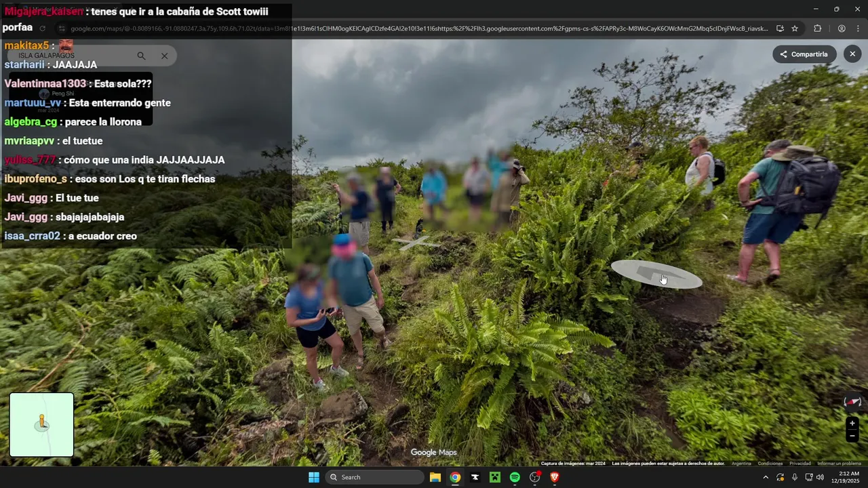Click the Argentina footer link
This screenshot has width=868, height=488.
(741, 464)
